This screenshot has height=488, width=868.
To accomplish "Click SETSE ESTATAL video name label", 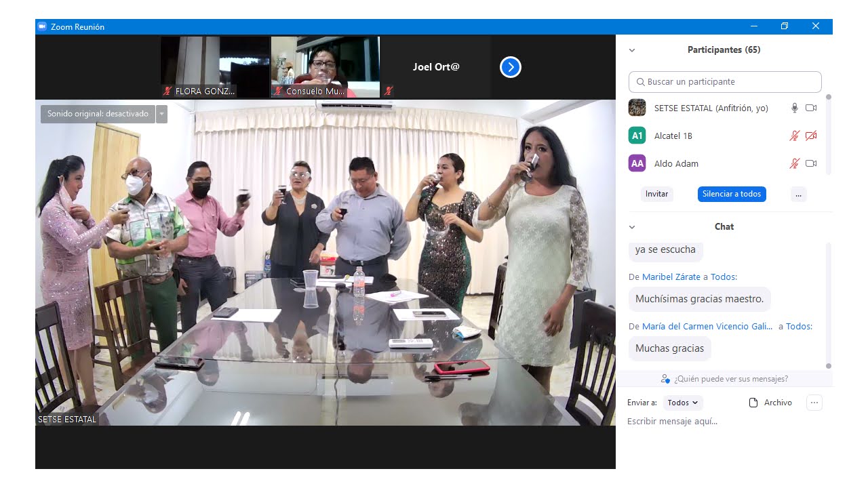I will 67,420.
